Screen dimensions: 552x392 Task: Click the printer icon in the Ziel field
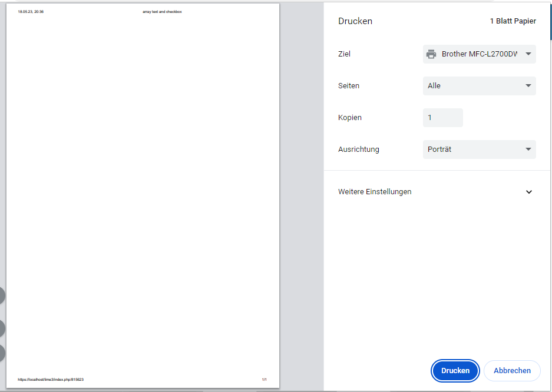pyautogui.click(x=431, y=54)
